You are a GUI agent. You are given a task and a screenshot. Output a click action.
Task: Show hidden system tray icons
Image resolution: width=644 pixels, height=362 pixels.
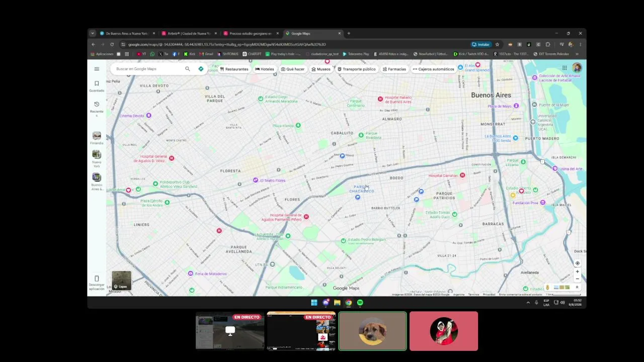pos(528,303)
